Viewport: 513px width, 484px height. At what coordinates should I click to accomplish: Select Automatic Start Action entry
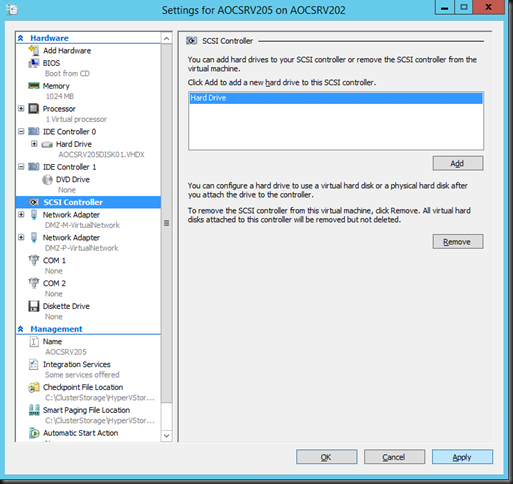coord(80,433)
